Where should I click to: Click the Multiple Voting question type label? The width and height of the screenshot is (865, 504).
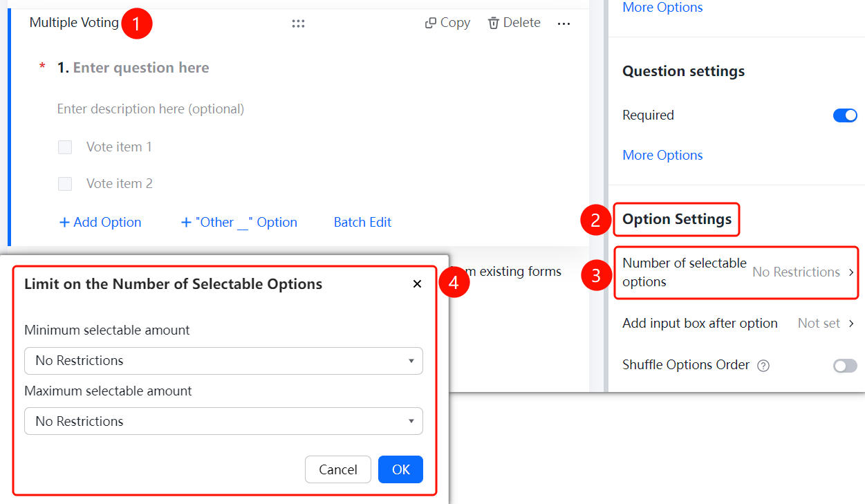click(x=74, y=23)
